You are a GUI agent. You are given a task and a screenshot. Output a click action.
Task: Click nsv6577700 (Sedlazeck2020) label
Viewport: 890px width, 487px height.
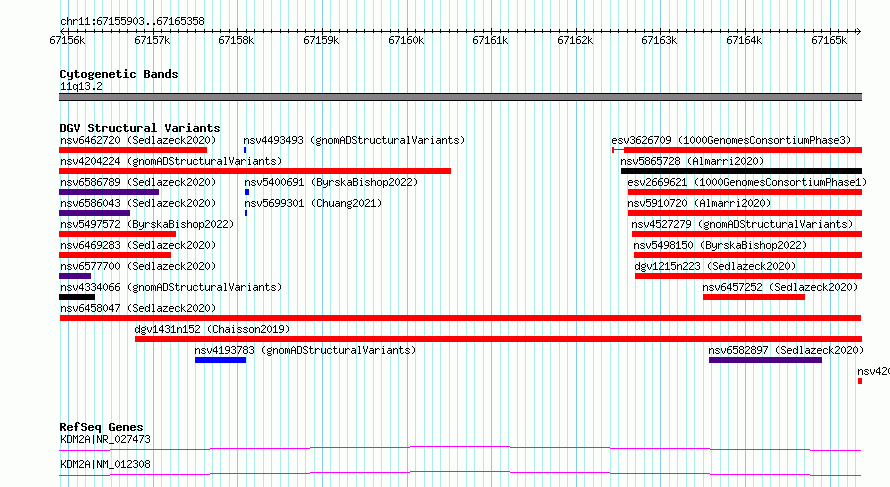point(138,266)
